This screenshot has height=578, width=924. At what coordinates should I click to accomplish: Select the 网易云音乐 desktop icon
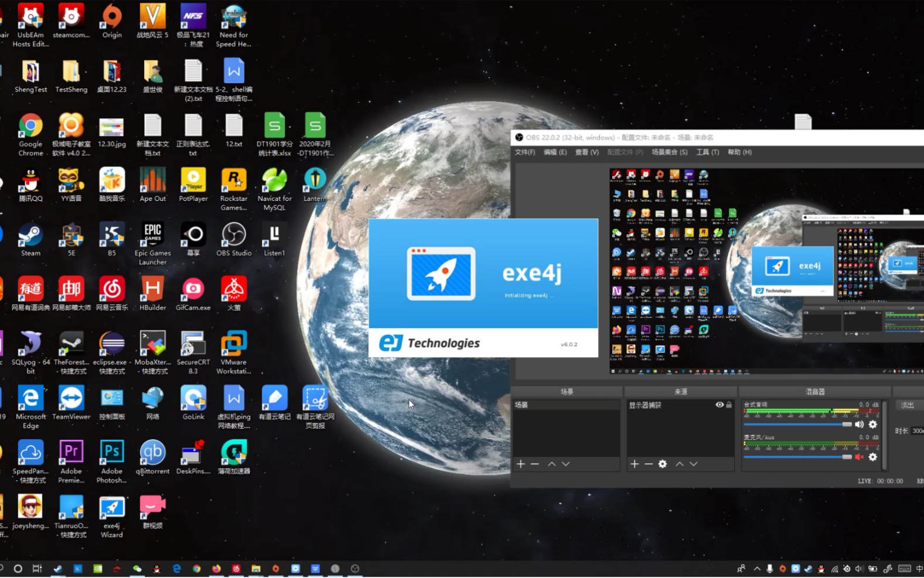tap(112, 294)
